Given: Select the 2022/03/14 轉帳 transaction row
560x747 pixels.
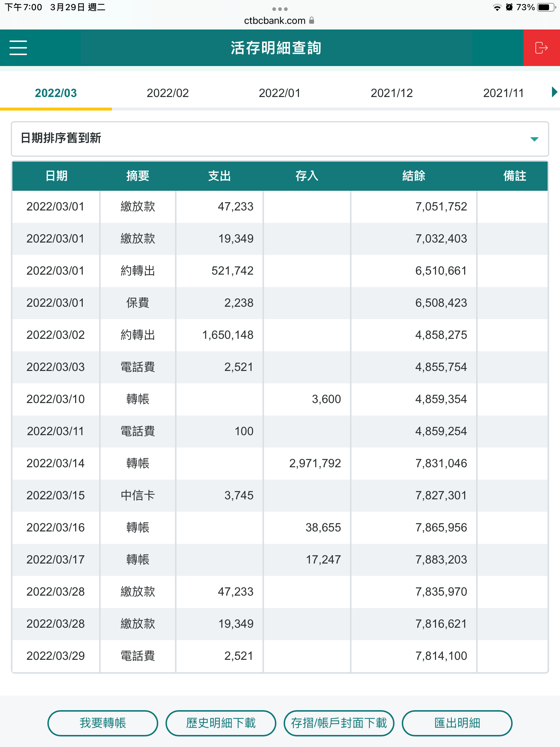Looking at the screenshot, I should coord(280,463).
